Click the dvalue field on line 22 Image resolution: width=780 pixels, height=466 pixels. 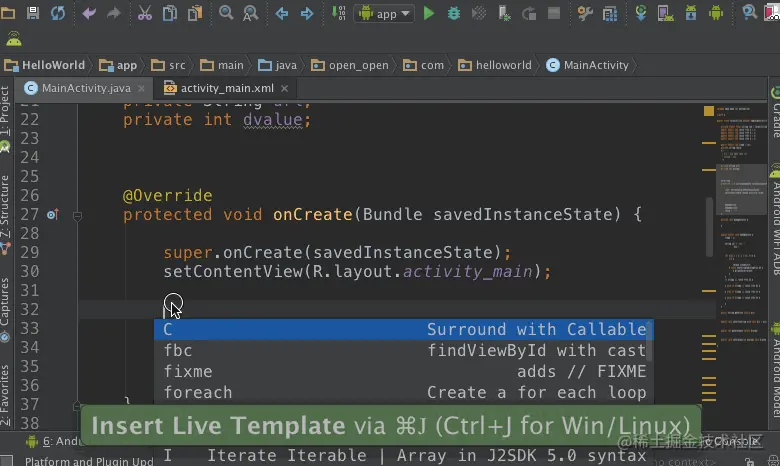[273, 120]
